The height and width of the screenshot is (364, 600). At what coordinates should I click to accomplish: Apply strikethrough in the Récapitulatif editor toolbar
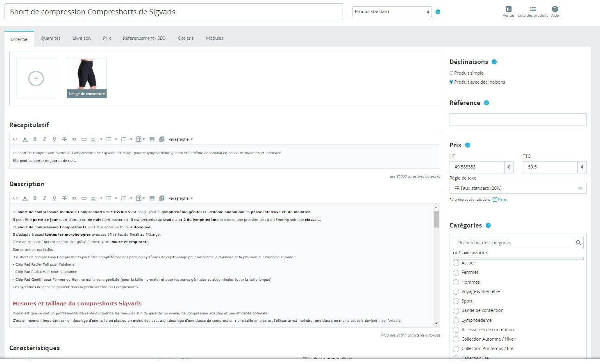(x=64, y=139)
